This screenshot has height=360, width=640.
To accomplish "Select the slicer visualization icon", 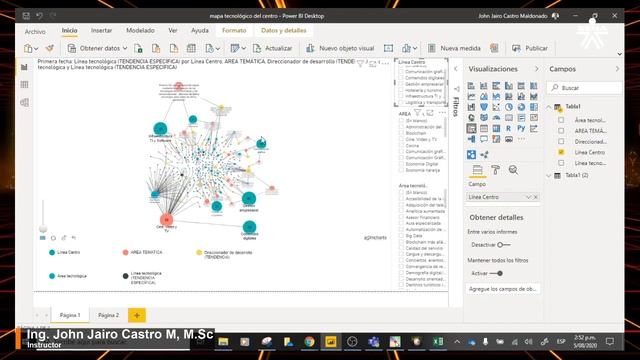I will point(471,128).
